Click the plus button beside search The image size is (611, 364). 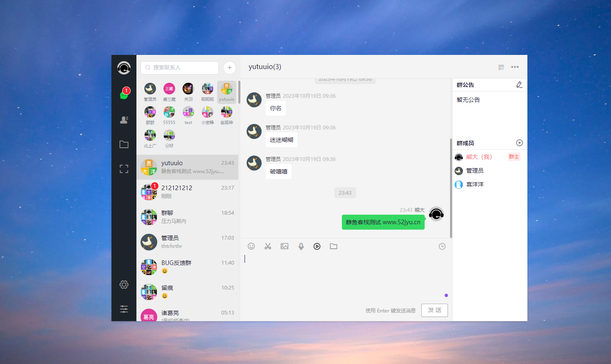pyautogui.click(x=230, y=67)
